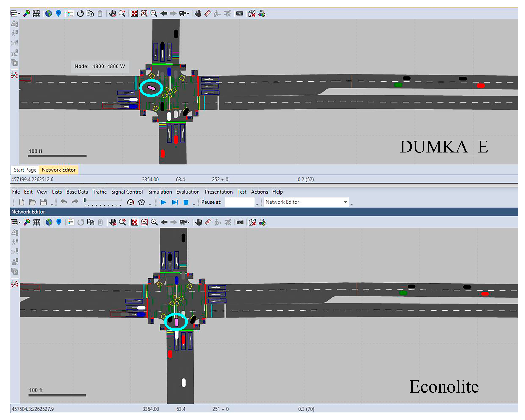Stop the simulation with the blue square

click(x=186, y=202)
